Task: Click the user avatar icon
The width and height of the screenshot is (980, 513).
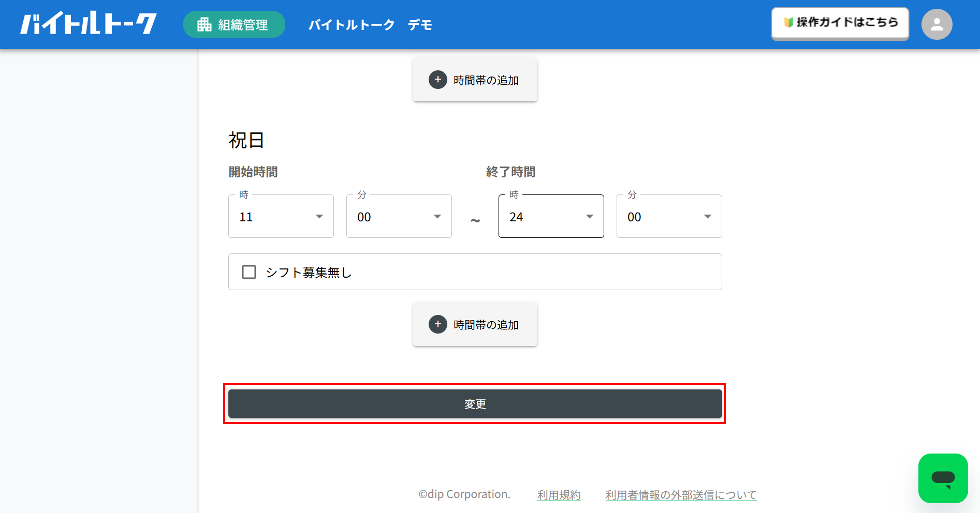Action: pyautogui.click(x=937, y=25)
